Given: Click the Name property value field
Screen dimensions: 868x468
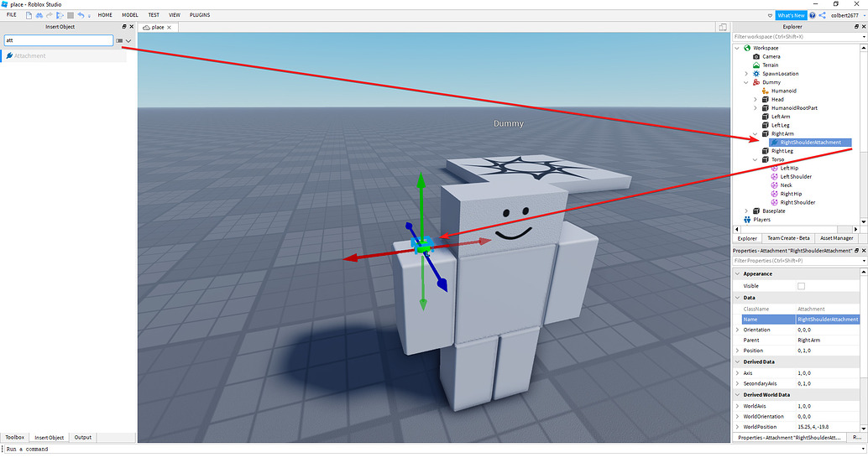Looking at the screenshot, I should 828,320.
